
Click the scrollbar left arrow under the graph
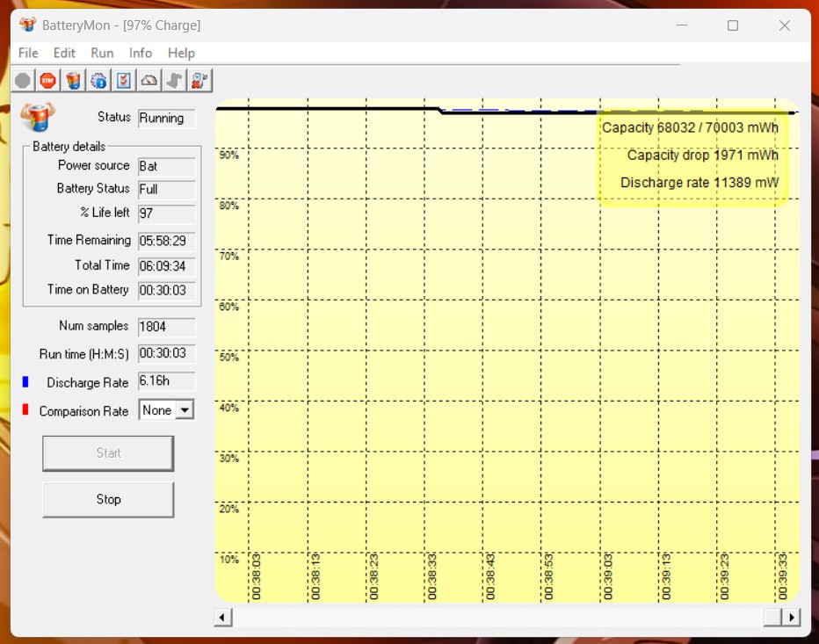coord(223,618)
